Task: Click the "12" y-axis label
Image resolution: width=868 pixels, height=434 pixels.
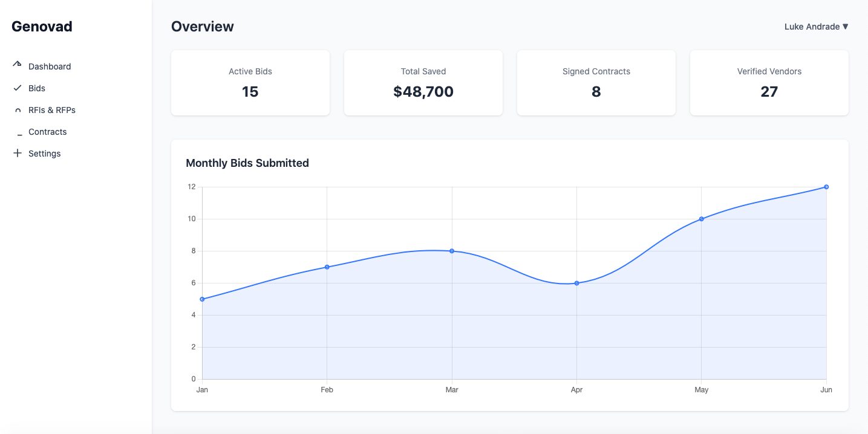Action: pyautogui.click(x=192, y=187)
